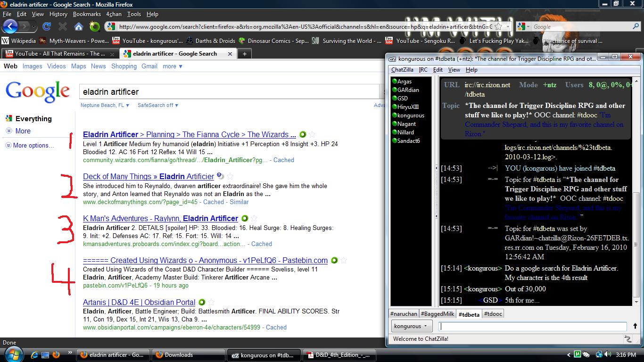Open the D&D_4th_Edition PDF taskbar button
This screenshot has height=362, width=644.
pyautogui.click(x=339, y=355)
